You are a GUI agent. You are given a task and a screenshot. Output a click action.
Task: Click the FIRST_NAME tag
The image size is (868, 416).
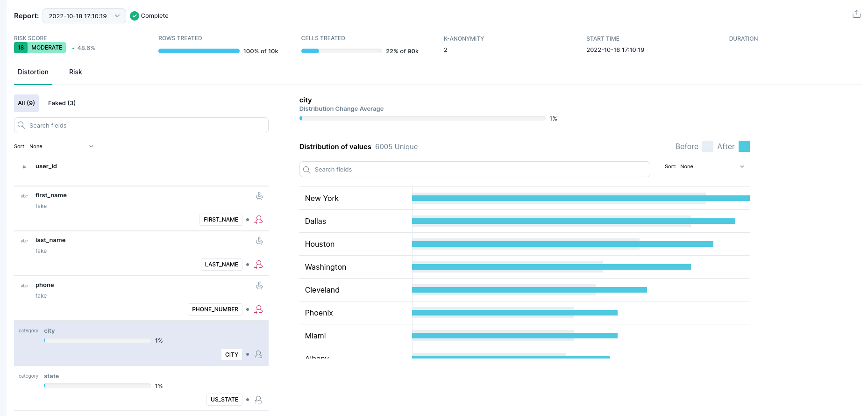(x=221, y=220)
